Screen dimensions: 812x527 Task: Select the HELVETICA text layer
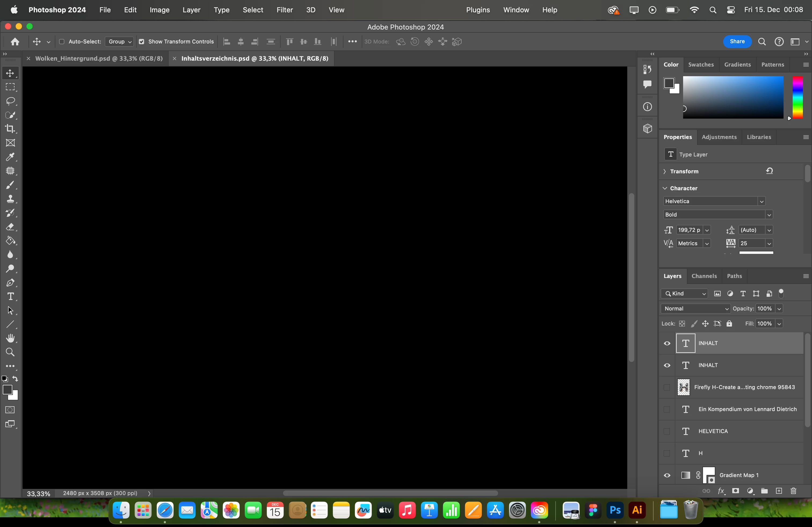(713, 431)
